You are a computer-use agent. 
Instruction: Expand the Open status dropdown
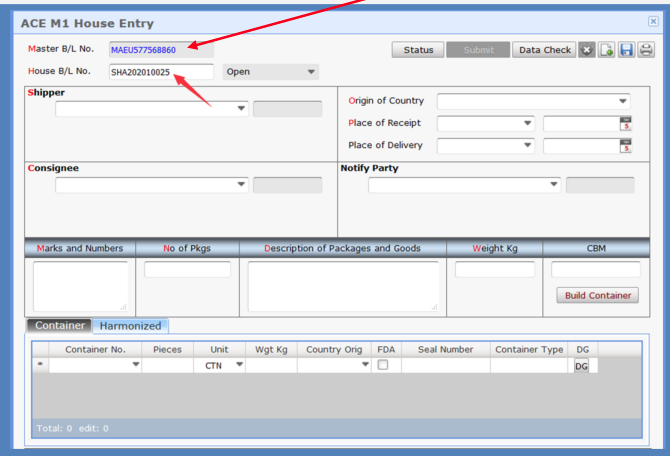click(x=311, y=72)
